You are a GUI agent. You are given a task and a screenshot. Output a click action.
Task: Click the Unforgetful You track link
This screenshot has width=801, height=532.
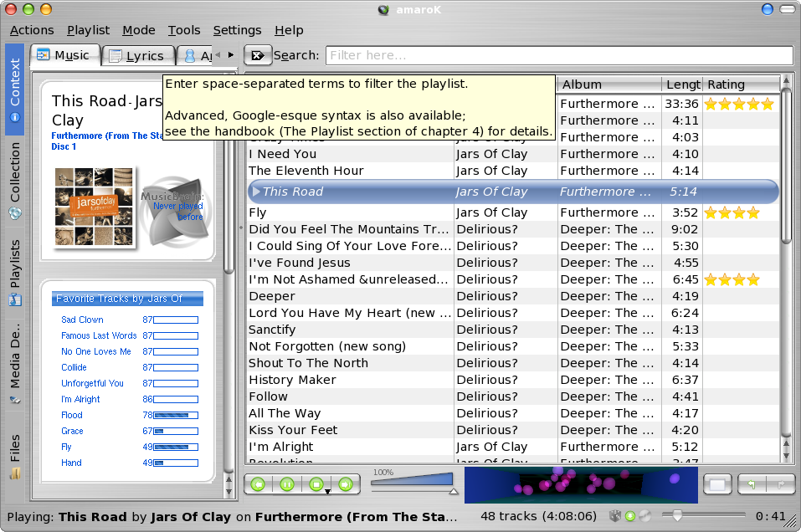92,383
